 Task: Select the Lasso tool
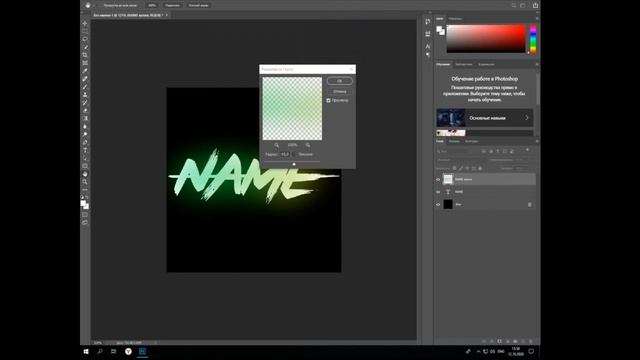85,39
